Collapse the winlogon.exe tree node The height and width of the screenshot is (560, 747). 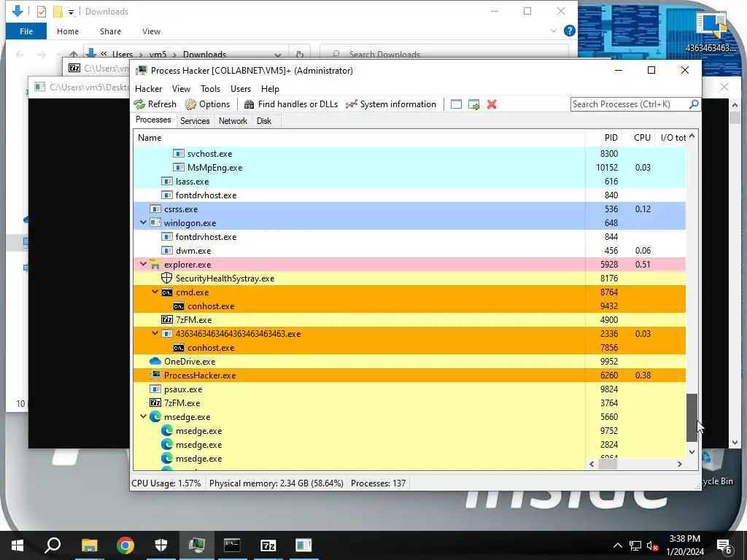click(x=144, y=222)
